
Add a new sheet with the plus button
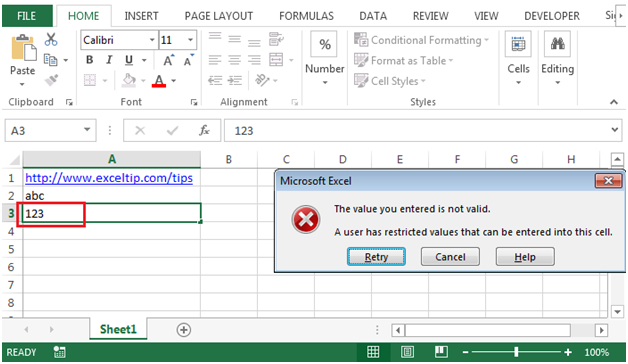[x=184, y=330]
